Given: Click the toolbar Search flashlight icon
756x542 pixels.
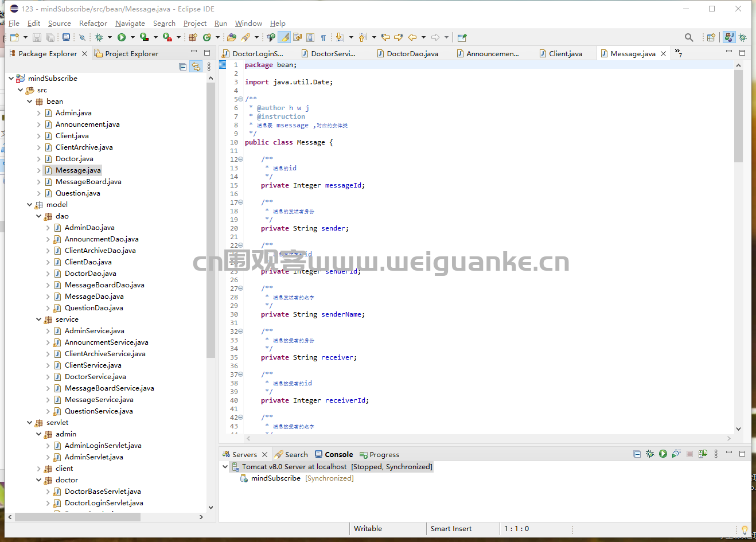Looking at the screenshot, I should (x=245, y=37).
